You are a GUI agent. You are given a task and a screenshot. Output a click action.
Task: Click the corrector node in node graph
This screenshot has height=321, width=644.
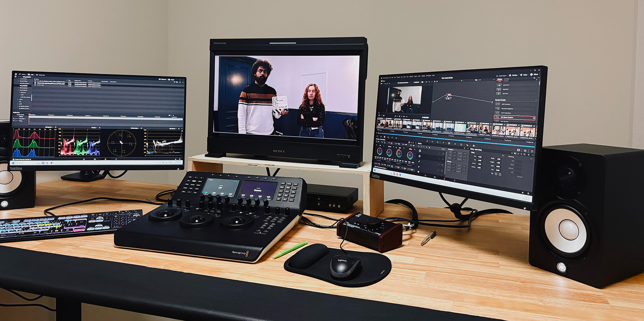[448, 97]
